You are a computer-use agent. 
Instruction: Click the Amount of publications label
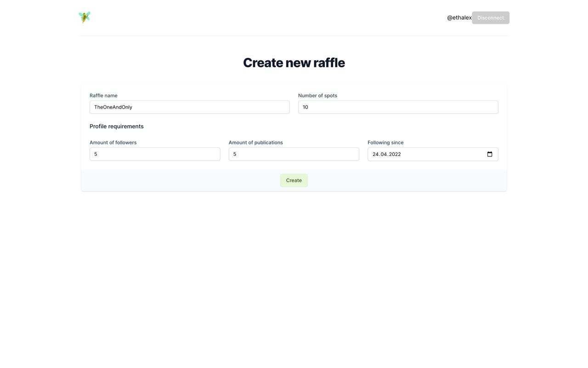(256, 143)
